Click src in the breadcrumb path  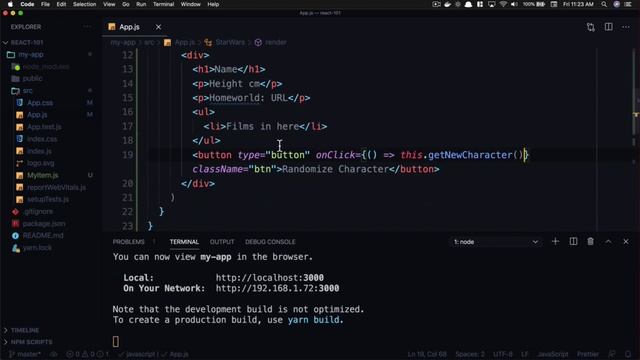(x=149, y=42)
